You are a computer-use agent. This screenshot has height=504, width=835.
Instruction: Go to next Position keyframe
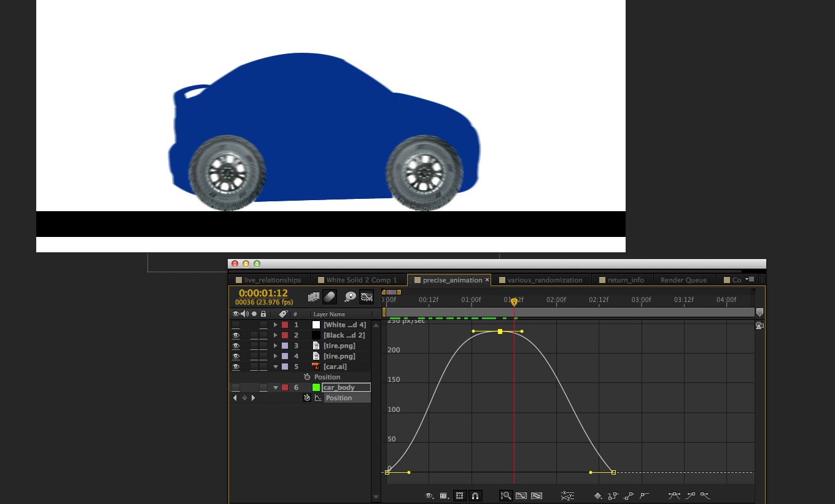(x=253, y=398)
